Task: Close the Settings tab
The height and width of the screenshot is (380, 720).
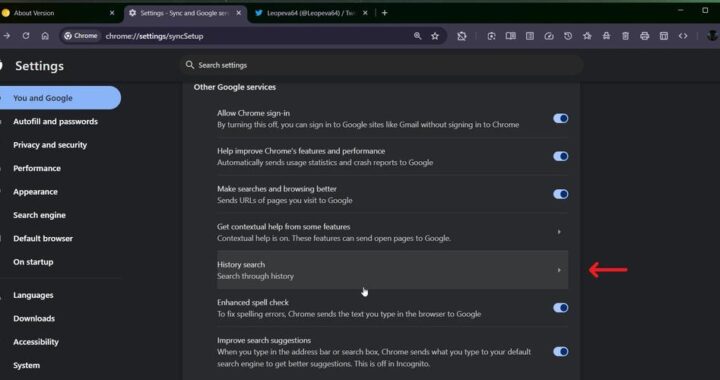Action: pyautogui.click(x=239, y=13)
